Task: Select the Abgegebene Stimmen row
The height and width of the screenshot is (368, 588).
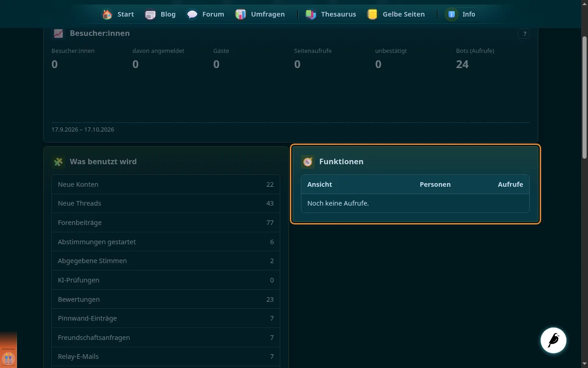Action: [166, 261]
